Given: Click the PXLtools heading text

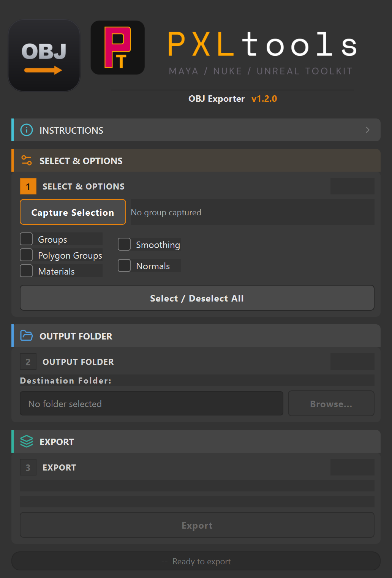Looking at the screenshot, I should click(x=262, y=44).
